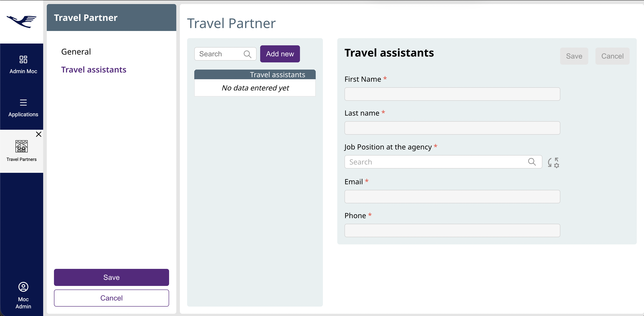Image resolution: width=644 pixels, height=316 pixels.
Task: Open the Applications menu icon
Action: (x=23, y=103)
